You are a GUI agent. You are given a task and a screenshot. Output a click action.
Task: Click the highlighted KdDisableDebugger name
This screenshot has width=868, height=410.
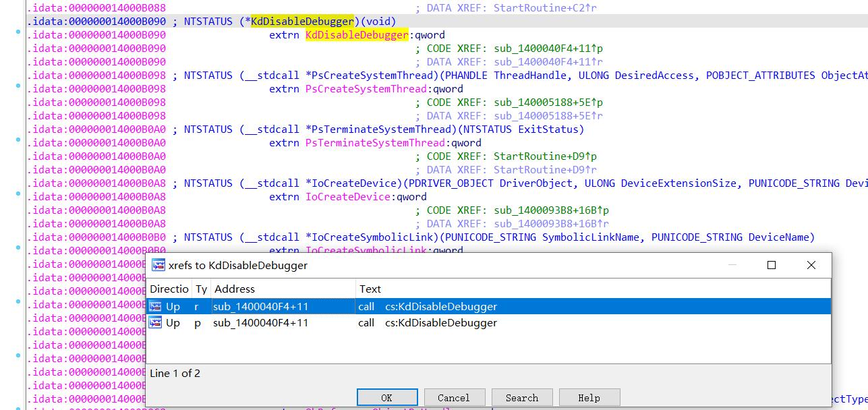tap(357, 34)
